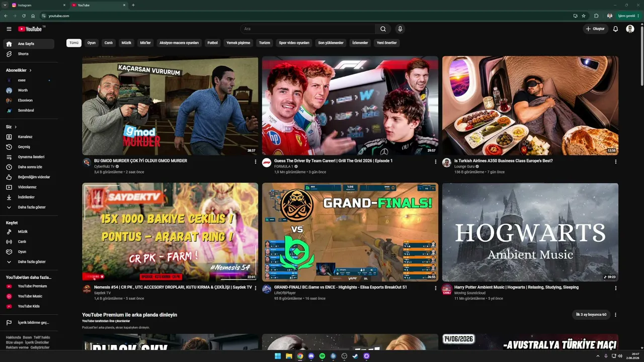
Task: Open the FORMULA 1 channel link
Action: point(284,166)
